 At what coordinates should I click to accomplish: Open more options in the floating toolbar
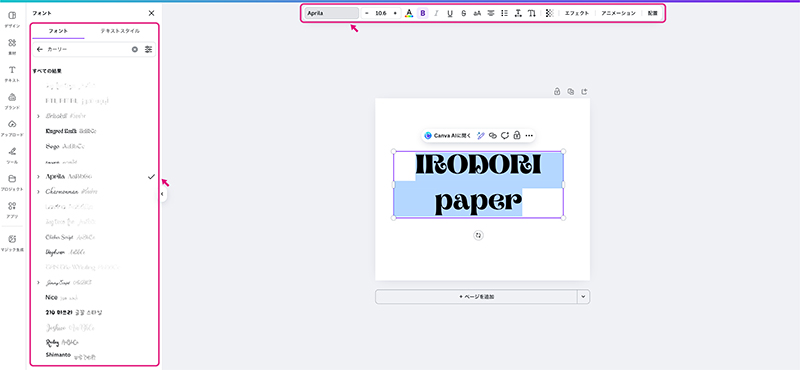(x=529, y=136)
